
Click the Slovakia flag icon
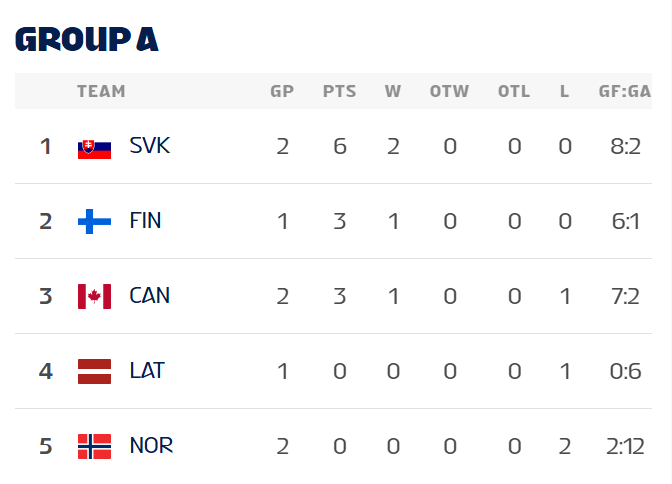94,147
